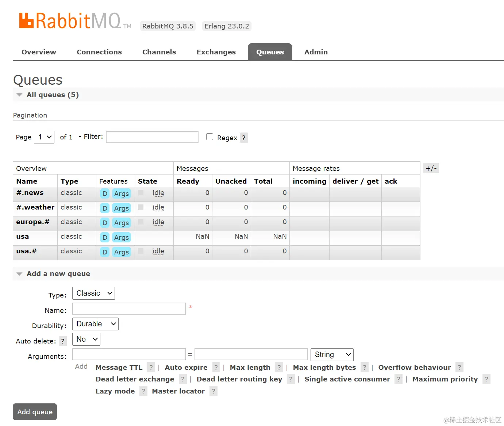Click the Args badge in the europe.# row
Image resolution: width=504 pixels, height=426 pixels.
tap(122, 223)
